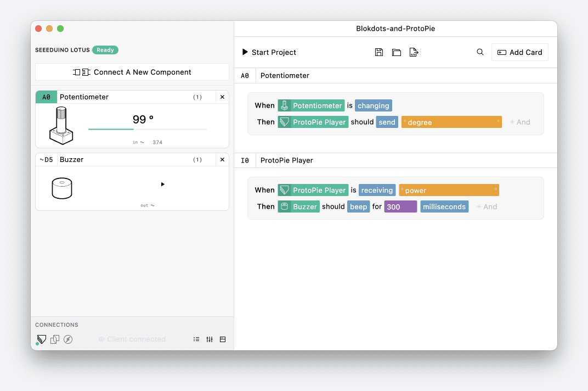588x391 pixels.
Task: Export project with file-arrow icon
Action: point(414,52)
